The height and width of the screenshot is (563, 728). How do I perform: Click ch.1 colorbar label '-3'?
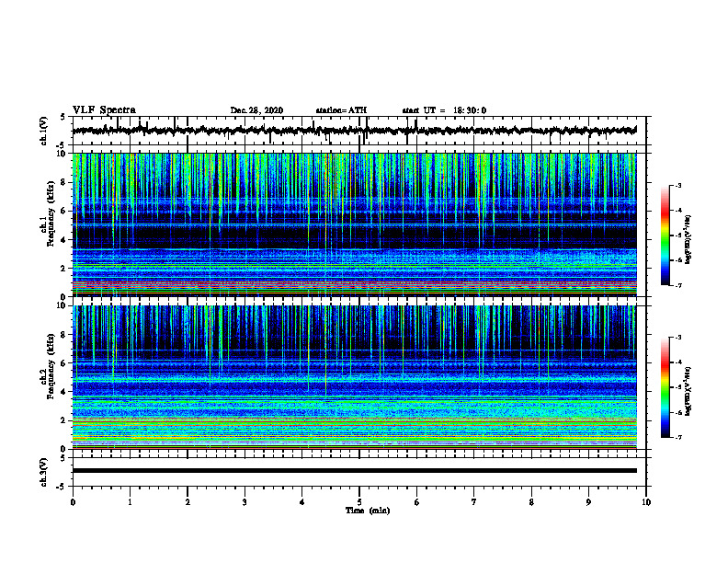pyautogui.click(x=677, y=185)
